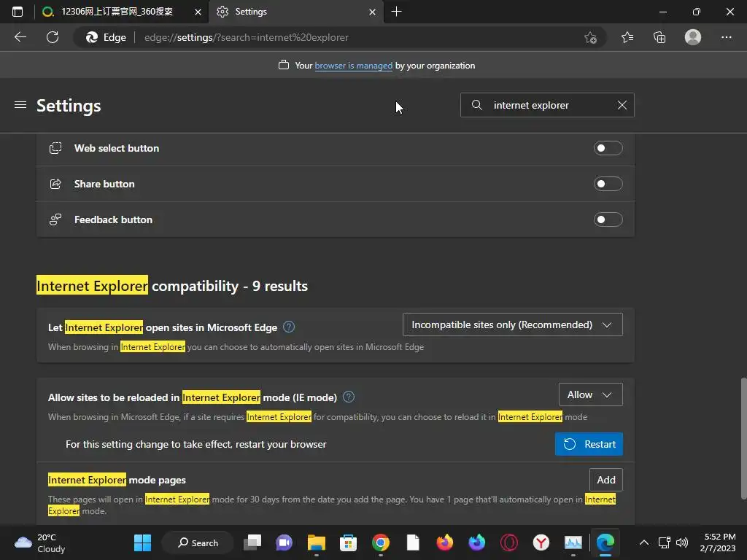Add this page to favorites star icon
747x560 pixels.
590,37
